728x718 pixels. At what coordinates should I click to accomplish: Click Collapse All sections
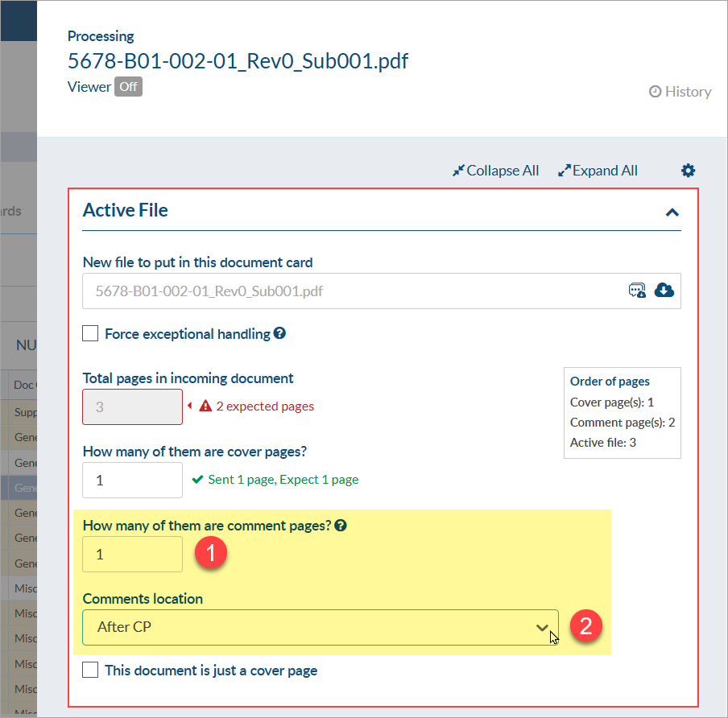(x=496, y=171)
